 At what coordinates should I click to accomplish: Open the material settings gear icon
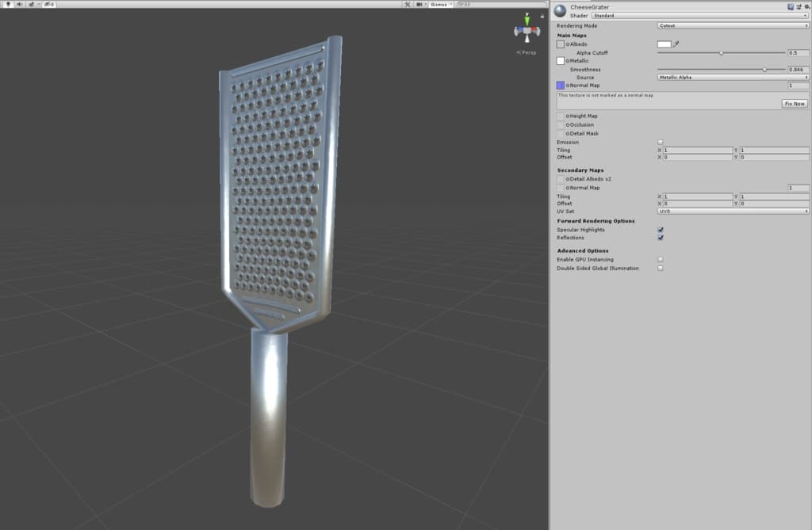coord(806,7)
